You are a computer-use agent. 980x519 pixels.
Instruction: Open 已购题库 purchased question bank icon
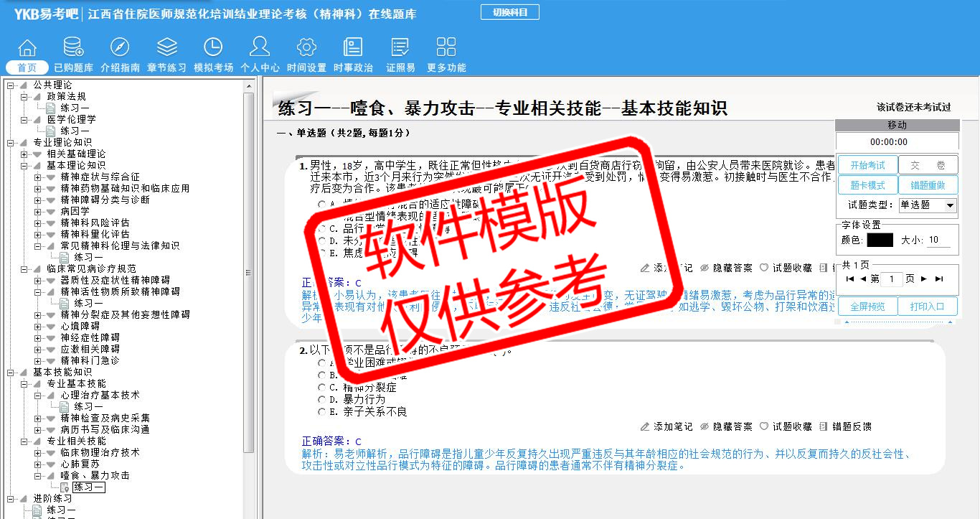pos(73,48)
